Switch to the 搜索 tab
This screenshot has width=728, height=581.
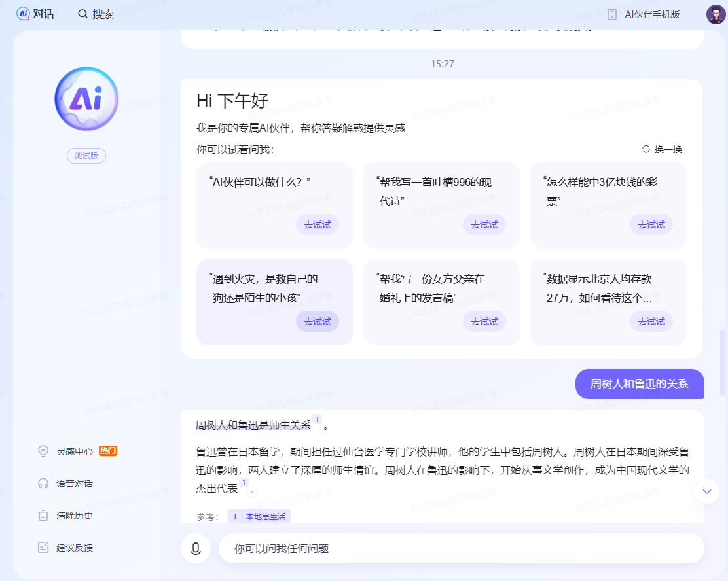click(x=103, y=14)
